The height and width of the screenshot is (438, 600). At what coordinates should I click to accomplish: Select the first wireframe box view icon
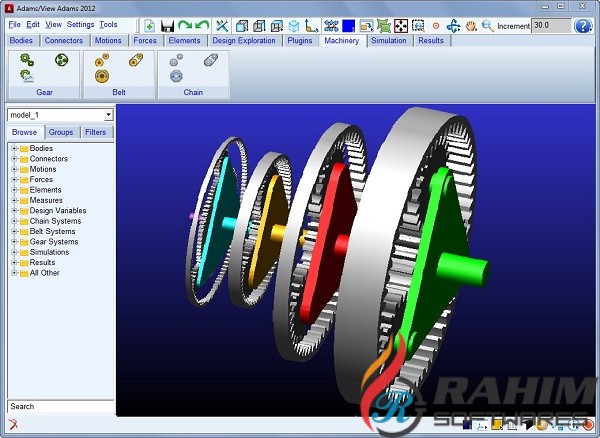(x=241, y=26)
